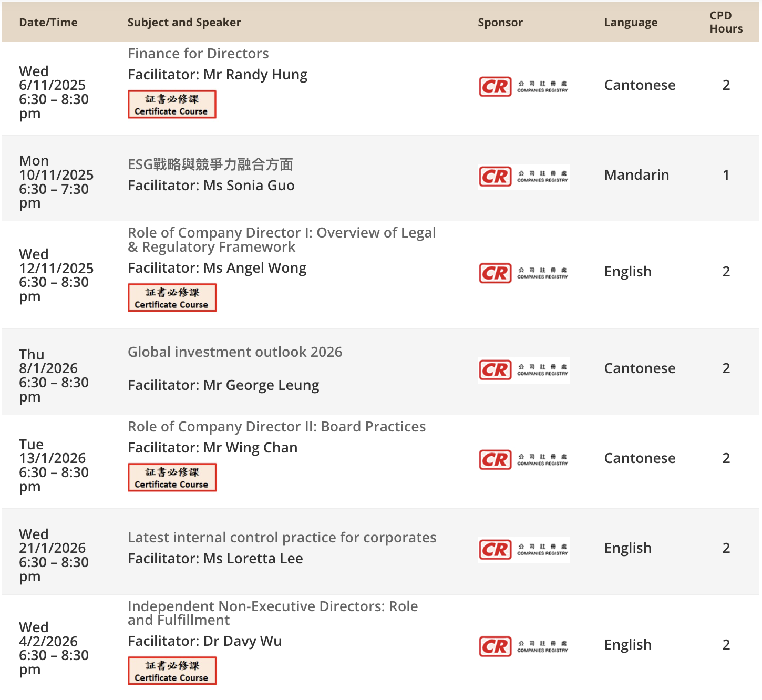The height and width of the screenshot is (700, 762).
Task: Click Certificate Course badge under Davy Wu
Action: click(172, 671)
